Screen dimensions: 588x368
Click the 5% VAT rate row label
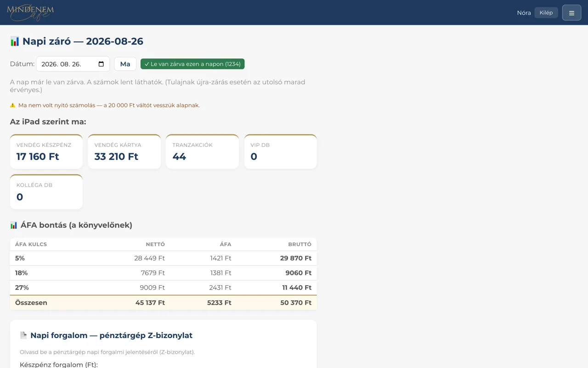(x=20, y=258)
